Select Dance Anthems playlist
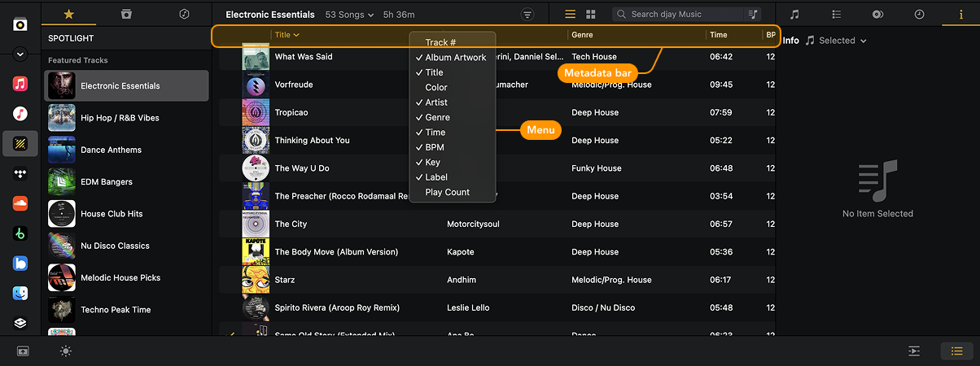This screenshot has height=366, width=980. coord(126,150)
